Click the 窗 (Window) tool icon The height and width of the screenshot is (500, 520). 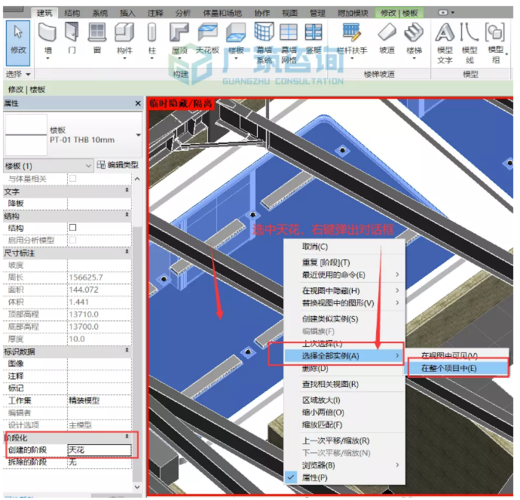[x=97, y=32]
